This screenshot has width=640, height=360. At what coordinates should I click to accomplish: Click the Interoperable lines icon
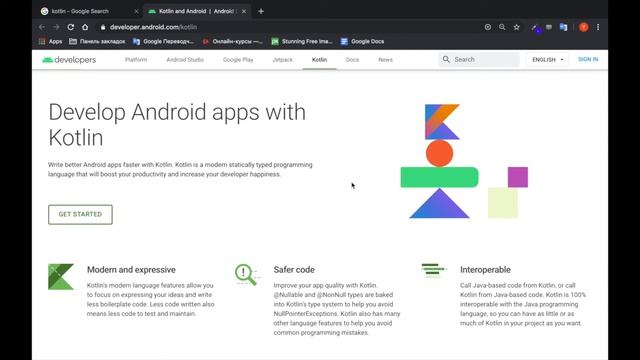pos(433,270)
